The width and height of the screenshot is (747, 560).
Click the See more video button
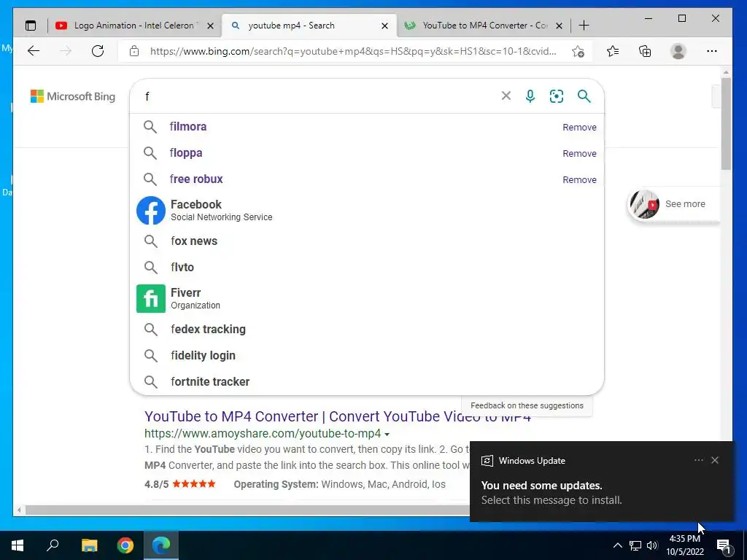673,204
